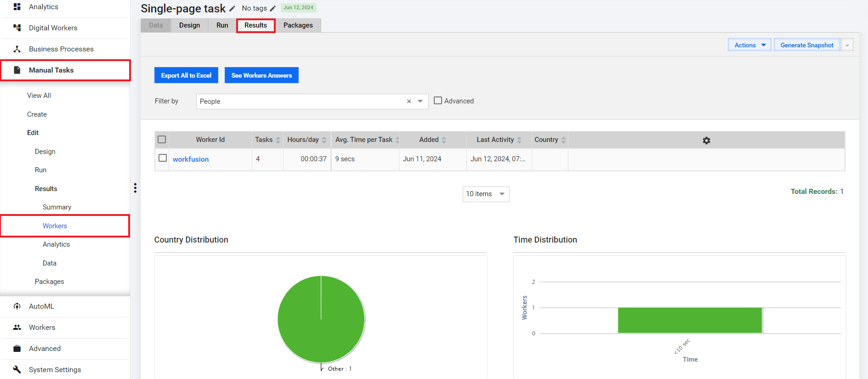Open the table column settings gear
Image resolution: width=868 pixels, height=379 pixels.
click(706, 141)
